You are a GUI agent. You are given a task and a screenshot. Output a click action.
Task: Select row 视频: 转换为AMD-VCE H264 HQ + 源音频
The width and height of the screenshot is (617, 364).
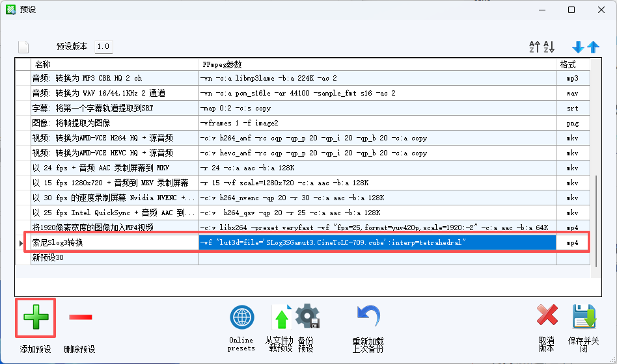tap(302, 138)
